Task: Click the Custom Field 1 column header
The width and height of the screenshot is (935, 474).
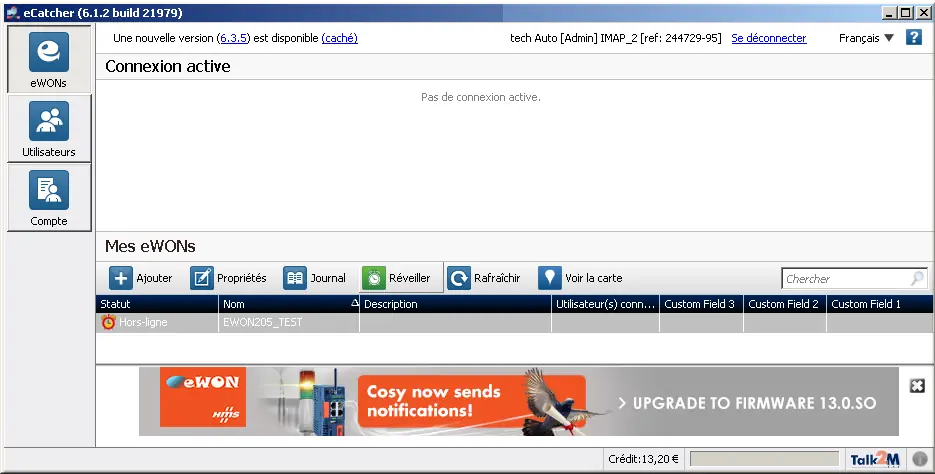Action: (880, 304)
